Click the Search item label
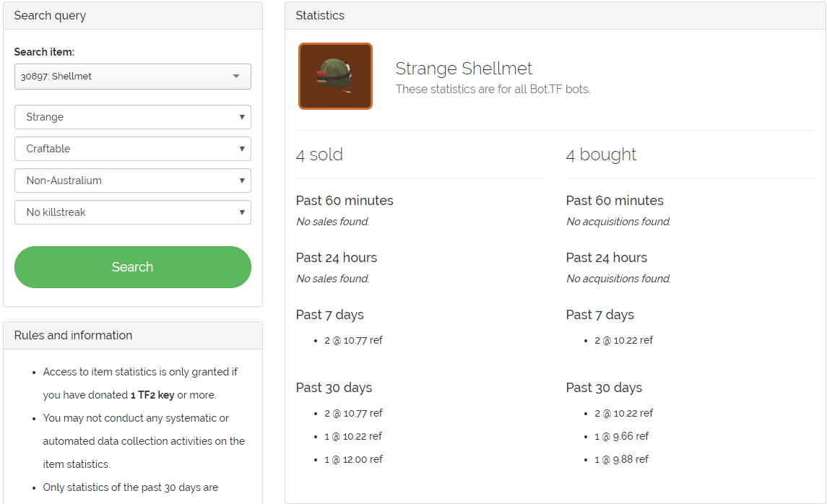The width and height of the screenshot is (827, 504). click(x=44, y=52)
